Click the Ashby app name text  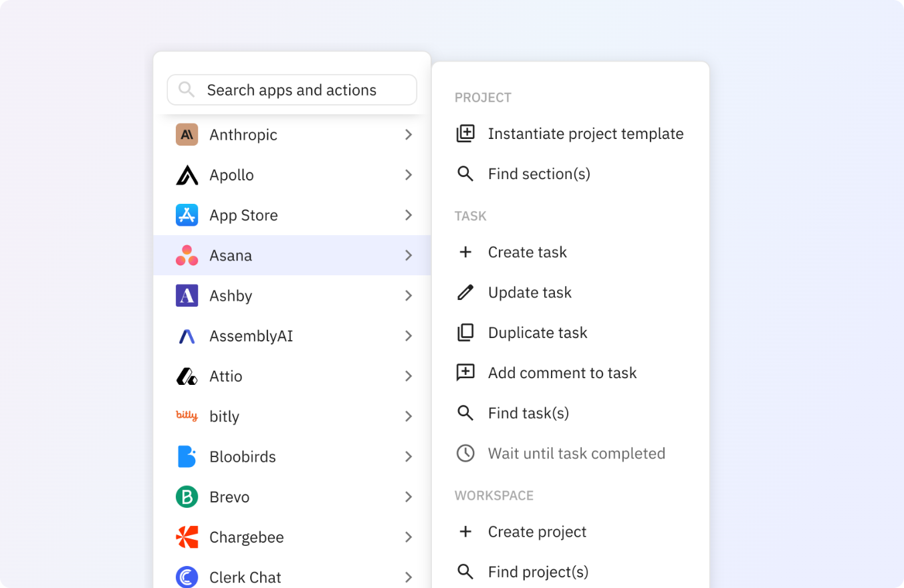(231, 296)
